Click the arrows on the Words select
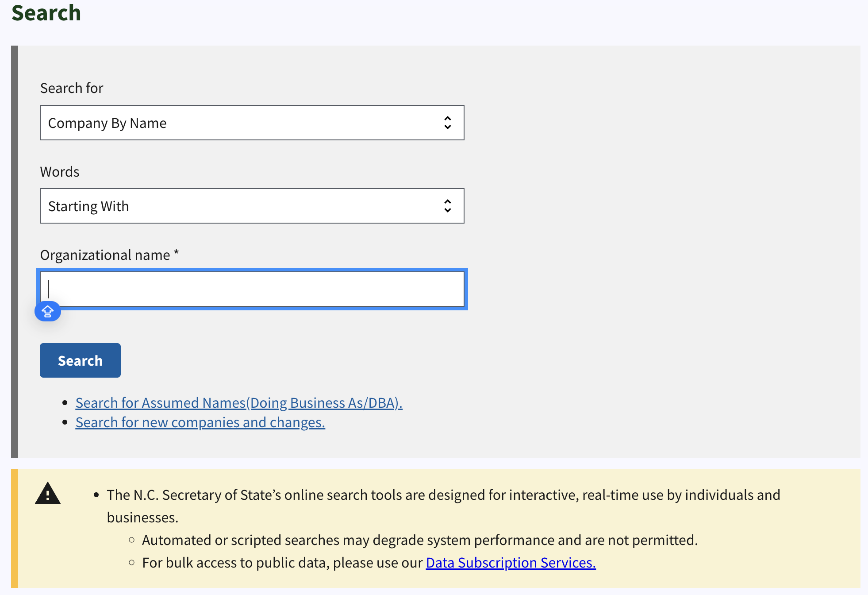Image resolution: width=868 pixels, height=595 pixels. pos(447,206)
